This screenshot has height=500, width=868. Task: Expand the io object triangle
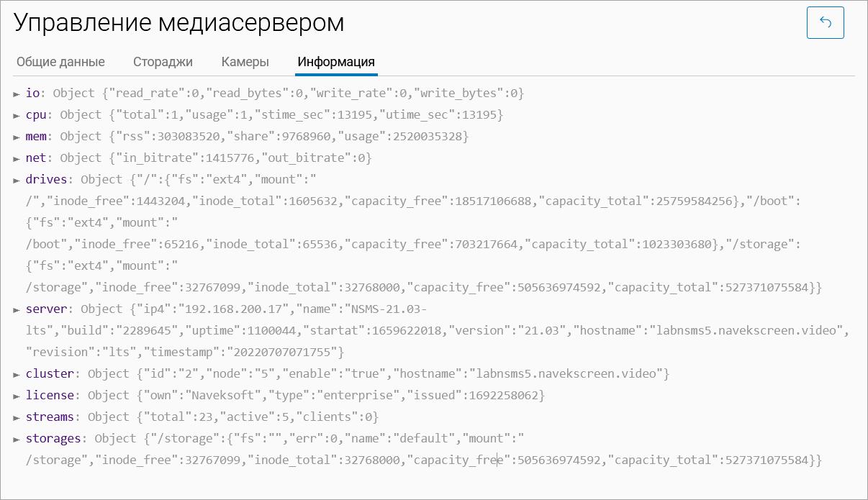[x=17, y=94]
